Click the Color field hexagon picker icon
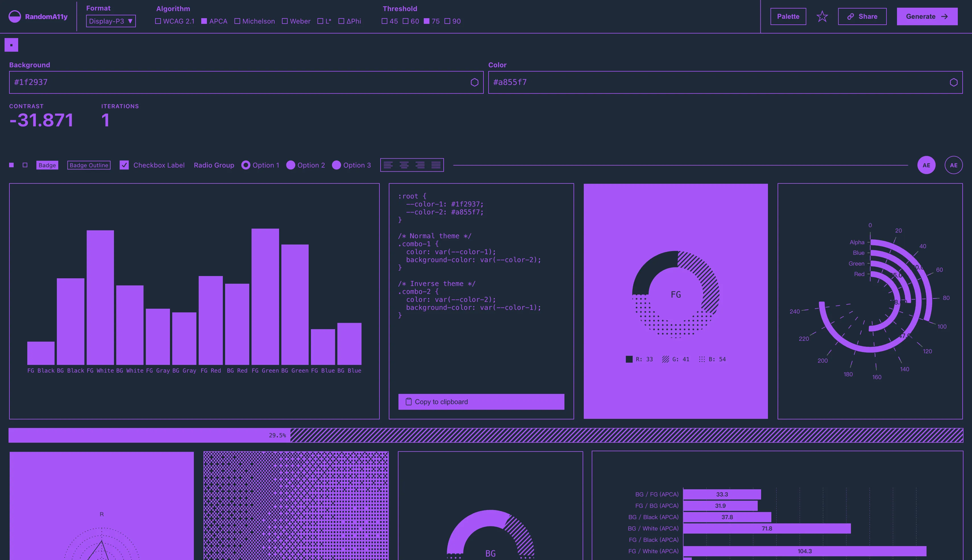972x560 pixels. (x=953, y=82)
